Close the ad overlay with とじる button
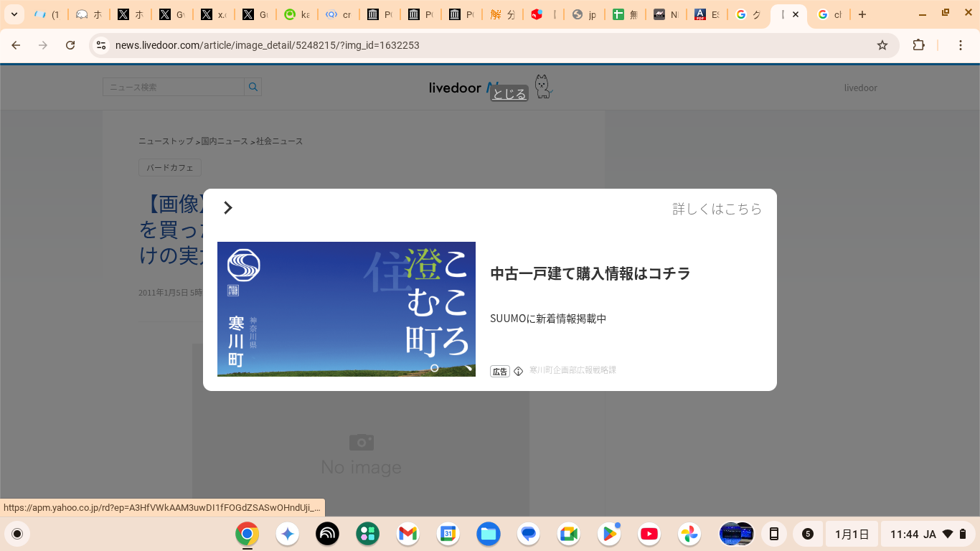This screenshot has width=980, height=551. 509,94
